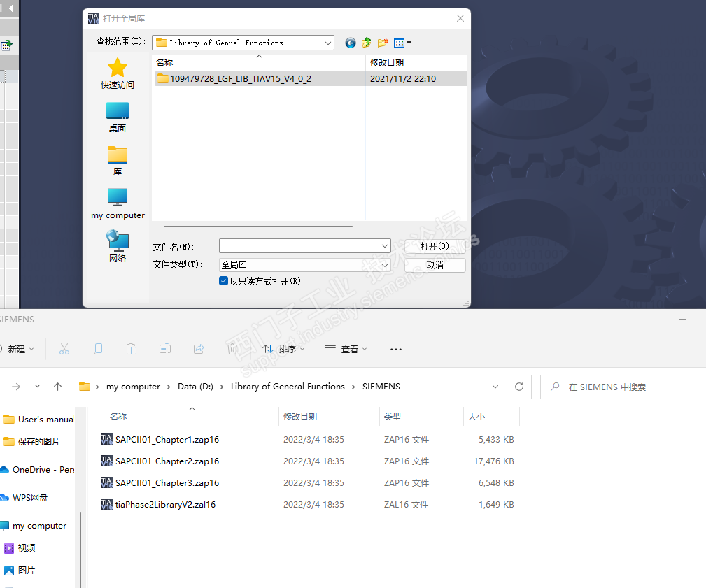Click the back arrow icon in Open global library dialog

(x=351, y=43)
